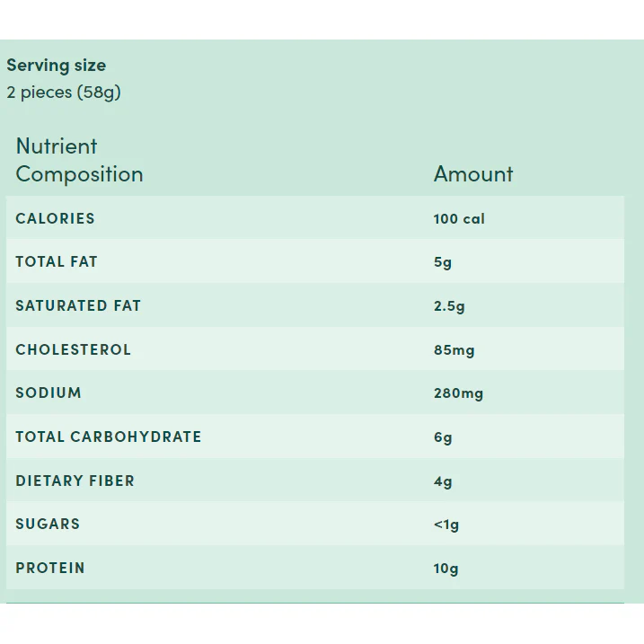Click the 280mg sodium value
Image resolution: width=644 pixels, height=644 pixels.
458,393
